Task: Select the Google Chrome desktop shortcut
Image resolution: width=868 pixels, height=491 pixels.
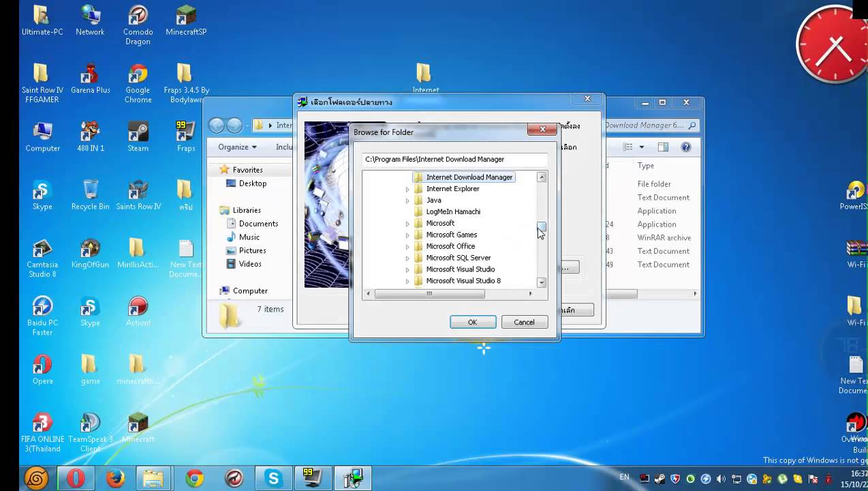Action: (x=138, y=84)
